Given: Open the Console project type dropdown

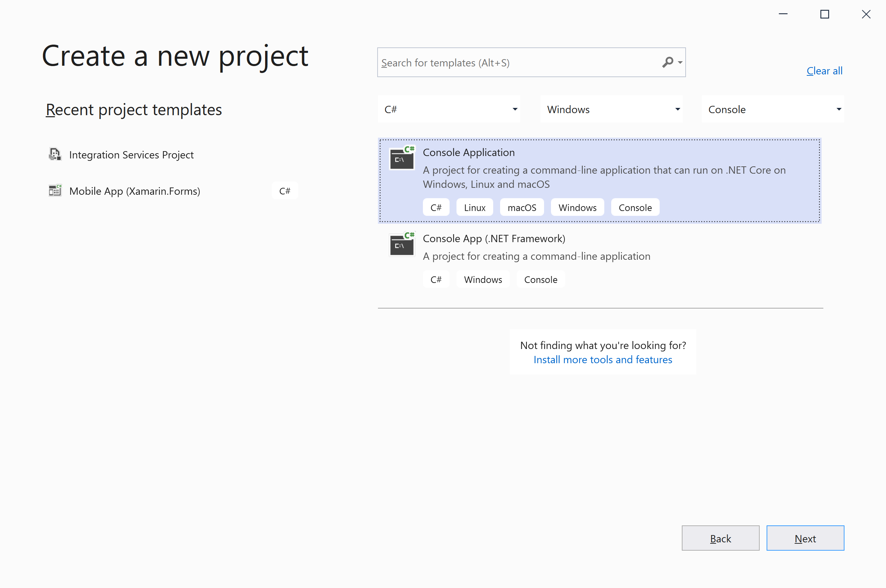Looking at the screenshot, I should coord(773,109).
